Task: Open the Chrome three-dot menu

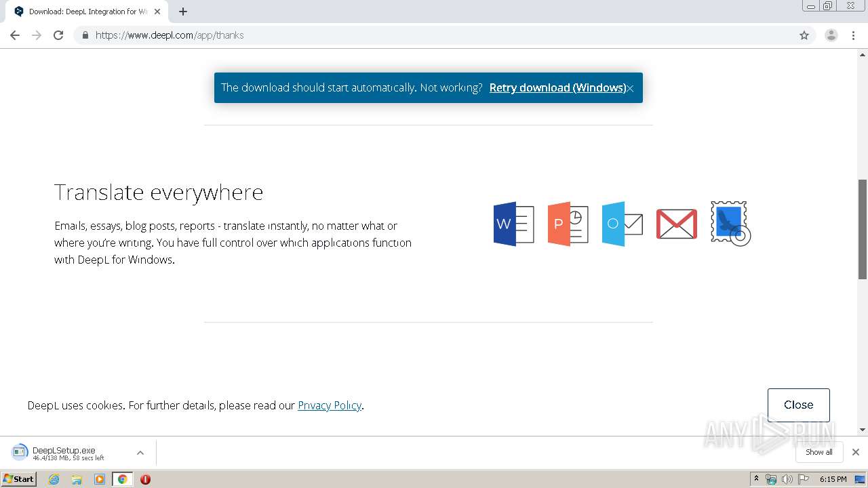Action: 853,35
